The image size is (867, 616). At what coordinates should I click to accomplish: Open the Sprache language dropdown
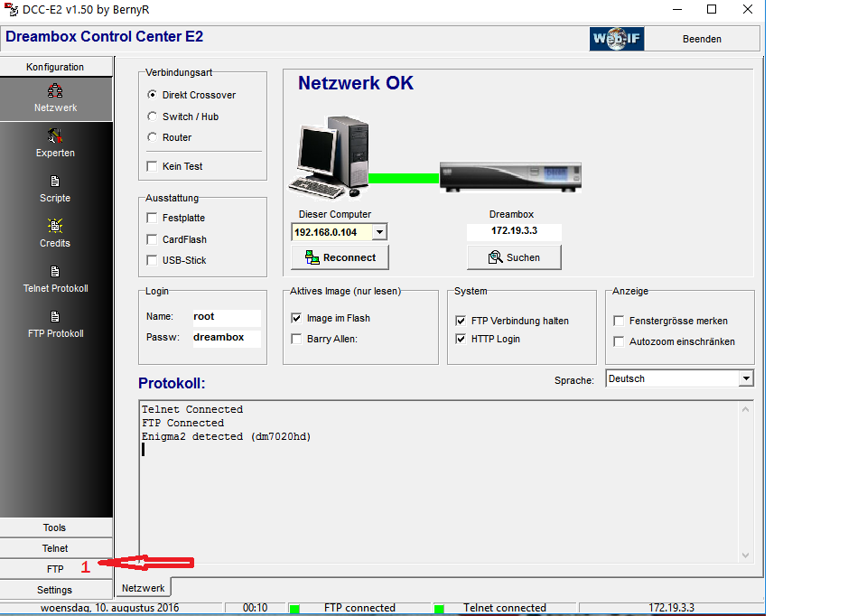(x=745, y=378)
